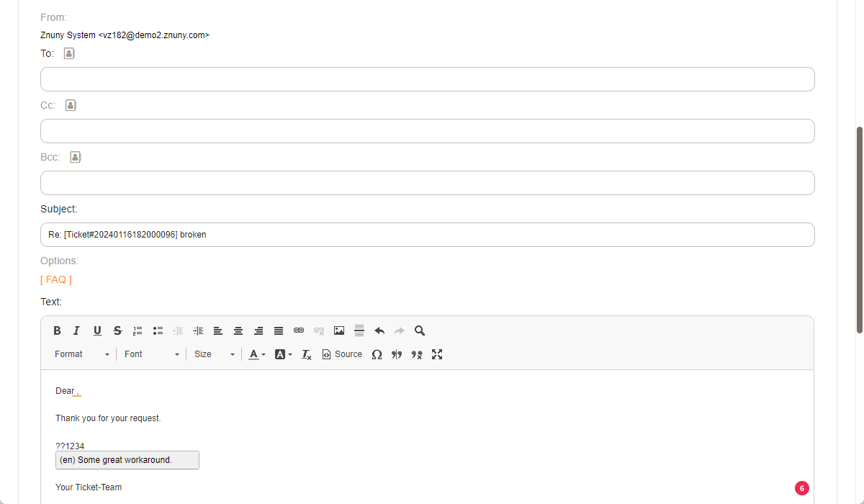Maximize the editor to fullscreen
Image resolution: width=864 pixels, height=504 pixels.
point(437,354)
